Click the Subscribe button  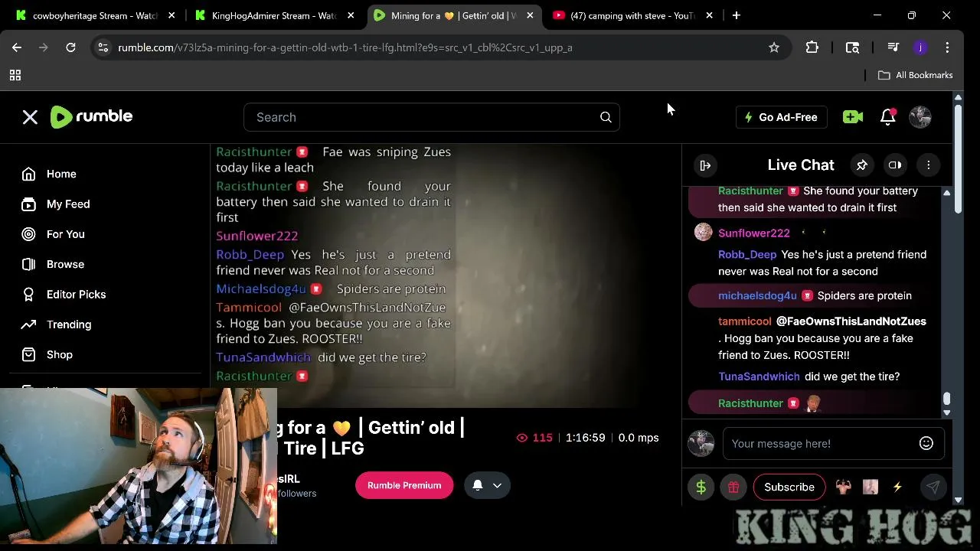(789, 487)
